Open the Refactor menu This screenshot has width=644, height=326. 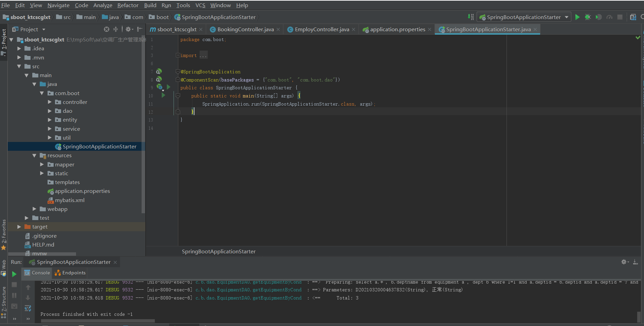coord(128,5)
